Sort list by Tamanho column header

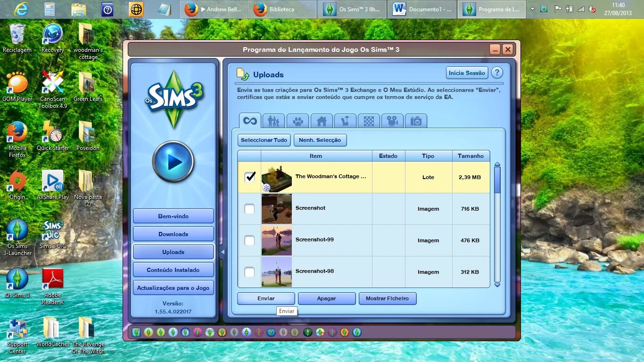coord(471,156)
